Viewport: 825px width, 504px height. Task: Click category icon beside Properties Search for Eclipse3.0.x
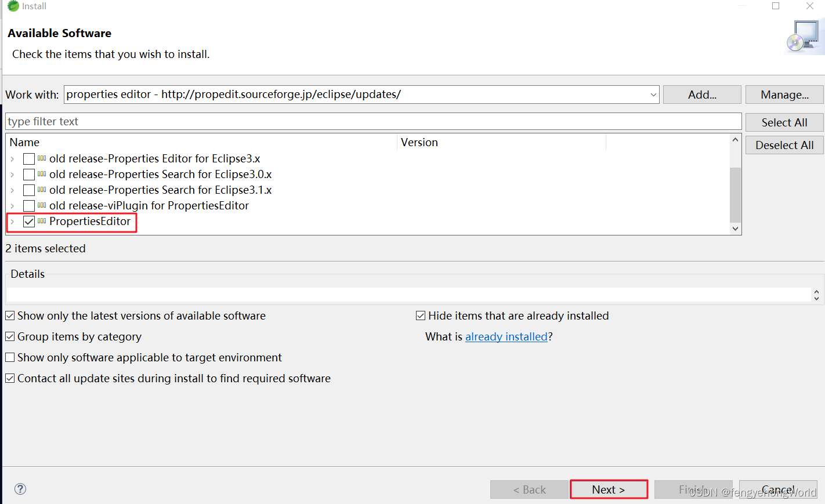pos(42,174)
